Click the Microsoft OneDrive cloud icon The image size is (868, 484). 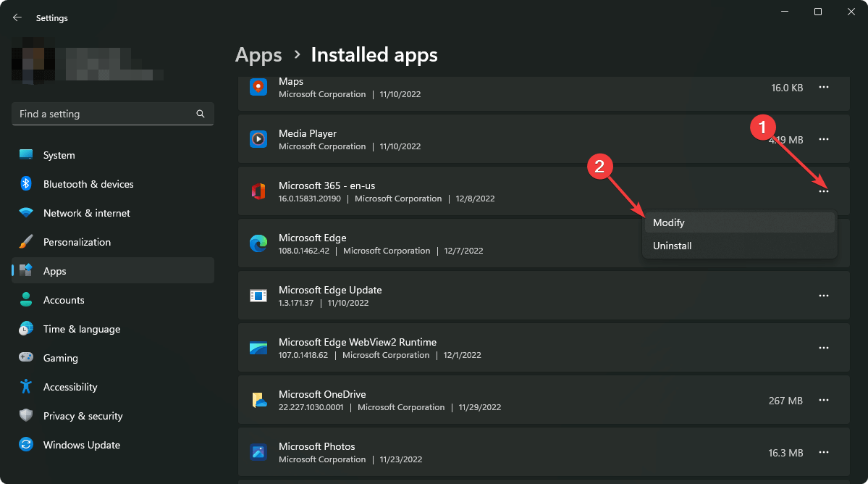click(x=258, y=400)
